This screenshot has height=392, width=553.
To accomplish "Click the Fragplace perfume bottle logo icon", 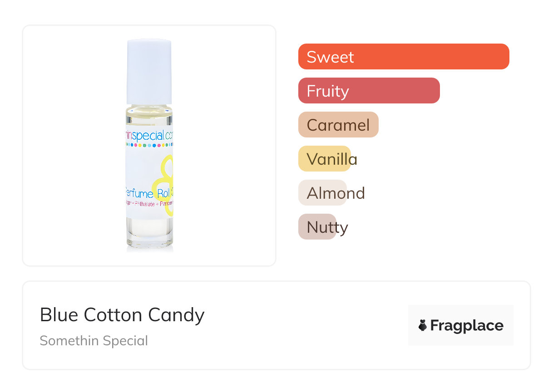I will tap(423, 325).
